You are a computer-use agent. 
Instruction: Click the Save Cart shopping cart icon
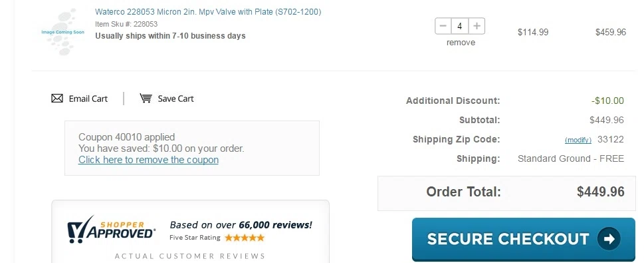[146, 99]
